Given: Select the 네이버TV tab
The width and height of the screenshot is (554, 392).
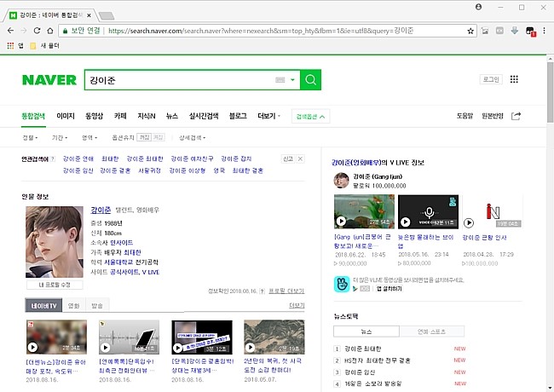Looking at the screenshot, I should coord(43,305).
